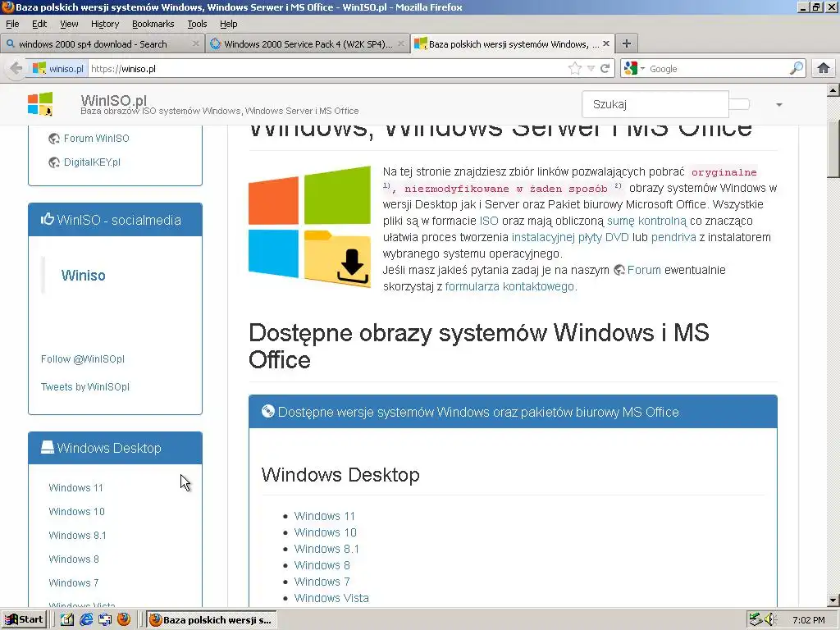Open Tweets by WinISOpl
Viewport: 840px width, 630px height.
85,387
